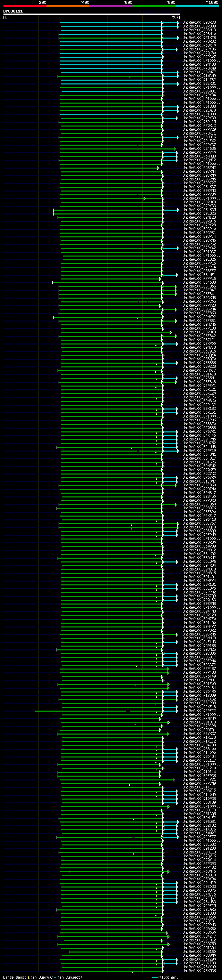
Task: Select hit label UniRef100_A9NV92
Action: point(199,317)
